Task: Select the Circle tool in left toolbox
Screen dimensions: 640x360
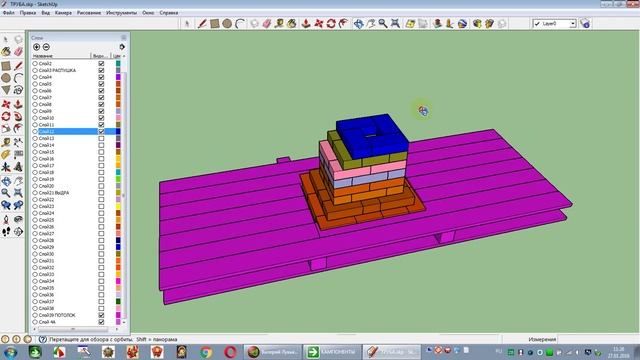Action: (6, 78)
